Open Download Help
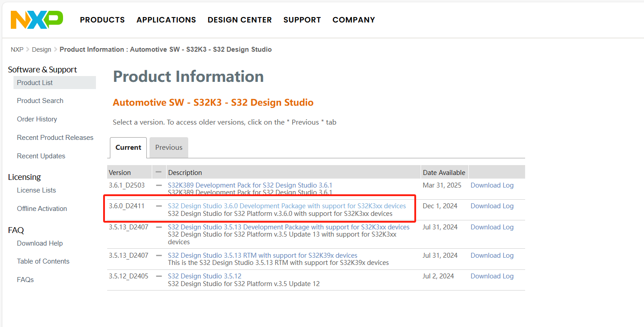 pyautogui.click(x=40, y=243)
